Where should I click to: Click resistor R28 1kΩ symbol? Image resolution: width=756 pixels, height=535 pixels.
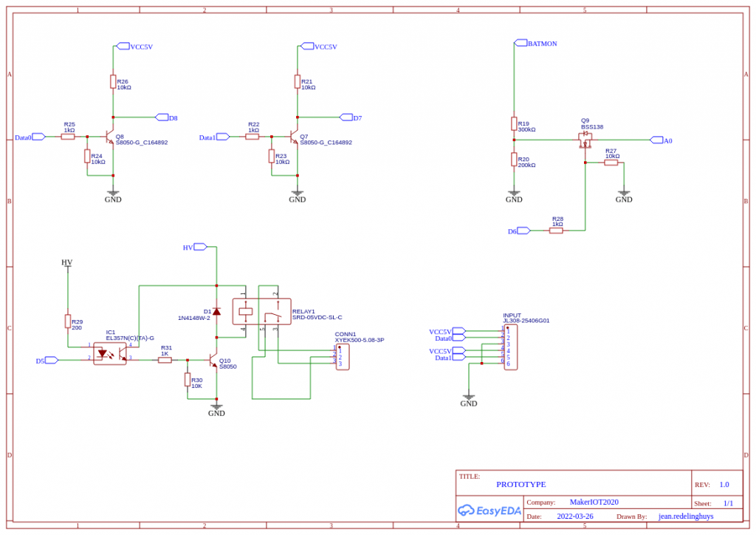556,231
